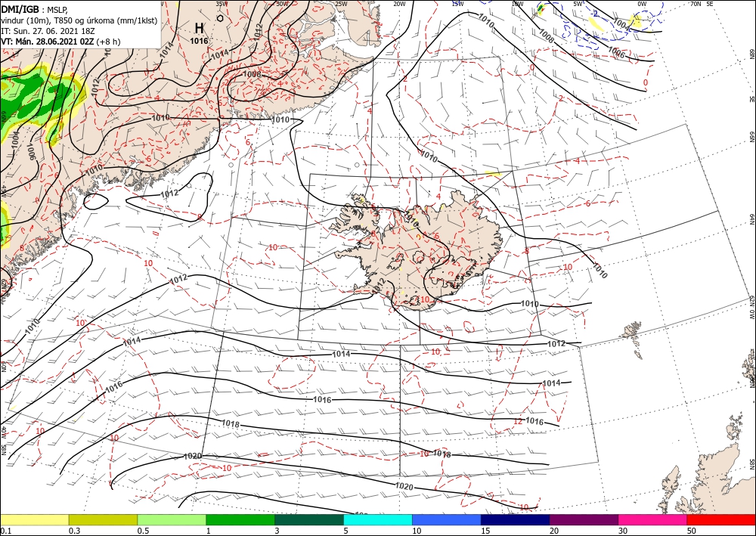
Task: Pick the blue 10–15 legend segment
Action: (x=447, y=519)
